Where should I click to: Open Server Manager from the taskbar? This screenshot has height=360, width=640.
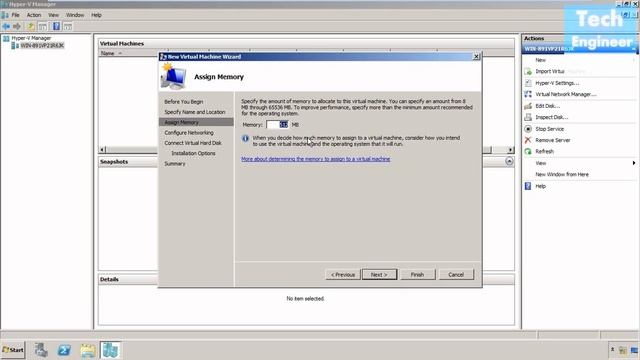(x=41, y=350)
